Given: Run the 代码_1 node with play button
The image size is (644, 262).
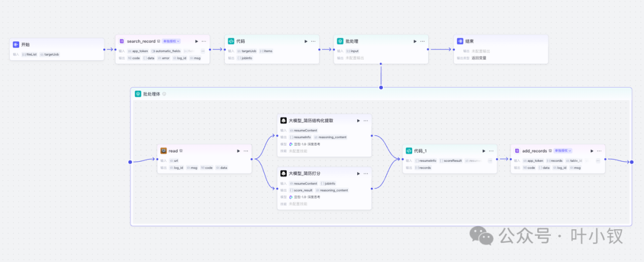Looking at the screenshot, I should [484, 151].
